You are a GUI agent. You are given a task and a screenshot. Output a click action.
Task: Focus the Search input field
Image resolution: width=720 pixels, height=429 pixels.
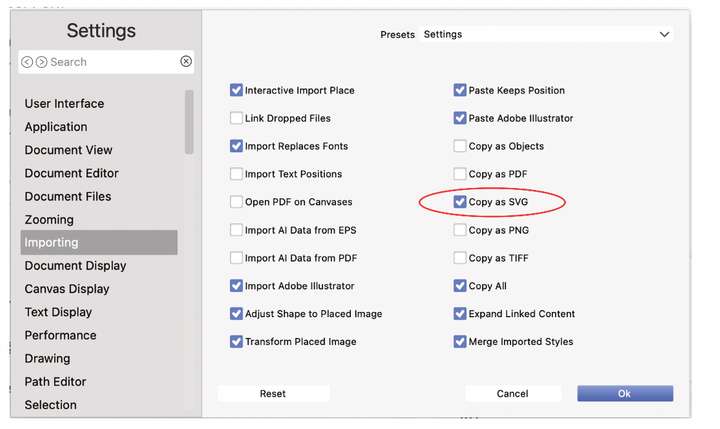(112, 62)
